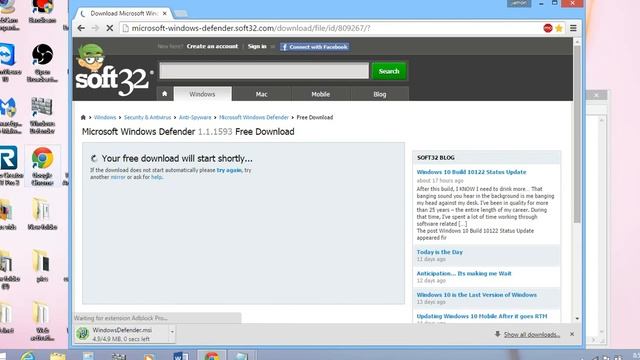640x360 pixels.
Task: Click the WindowsDefender.msi download item
Action: click(x=121, y=334)
